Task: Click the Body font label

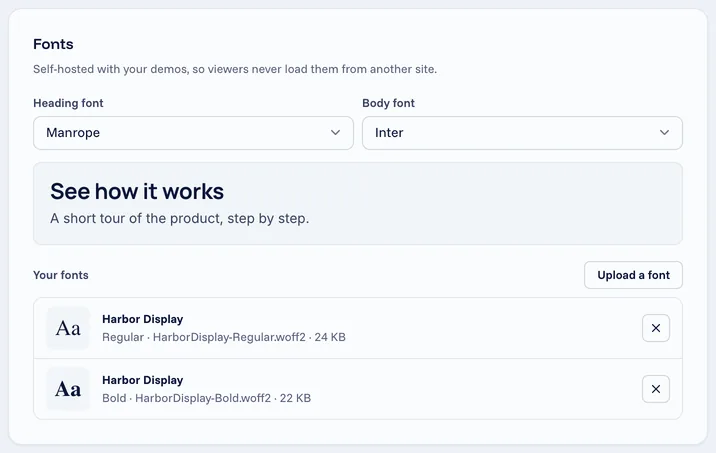Action: click(x=389, y=103)
